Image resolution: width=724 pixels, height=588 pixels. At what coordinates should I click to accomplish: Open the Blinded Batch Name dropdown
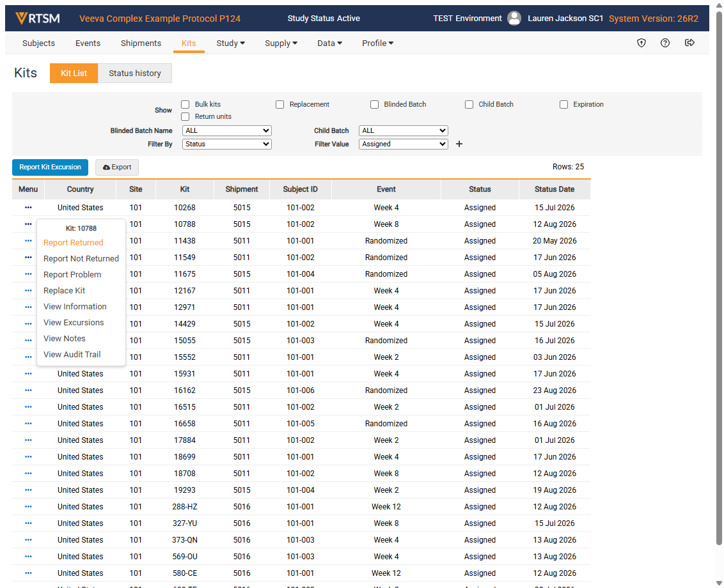tap(226, 130)
